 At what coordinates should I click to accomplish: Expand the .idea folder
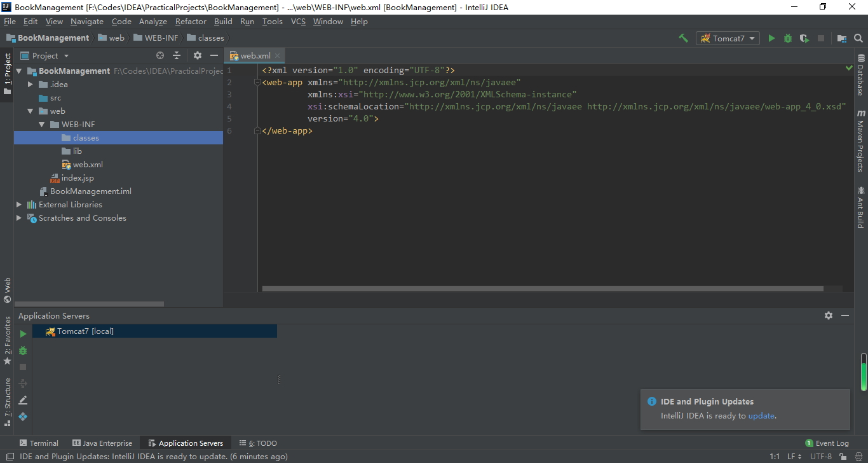30,85
